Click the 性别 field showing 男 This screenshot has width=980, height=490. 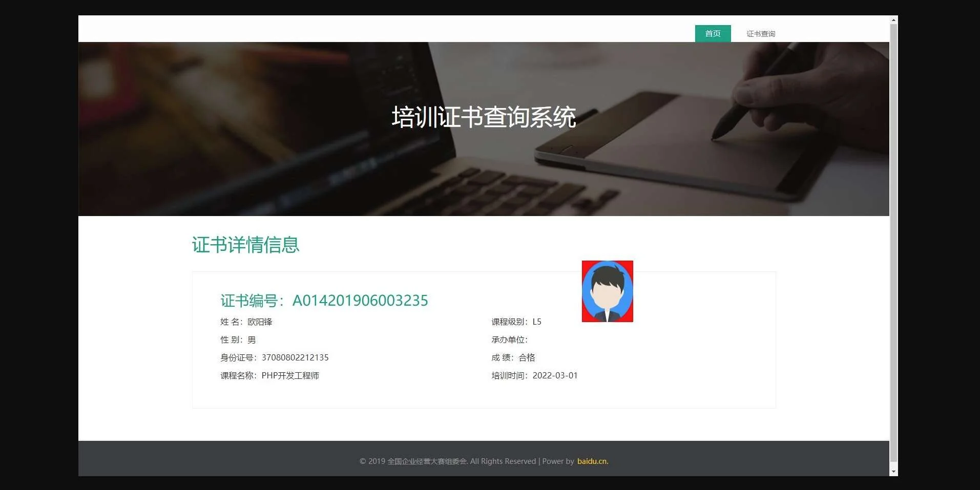(x=238, y=339)
